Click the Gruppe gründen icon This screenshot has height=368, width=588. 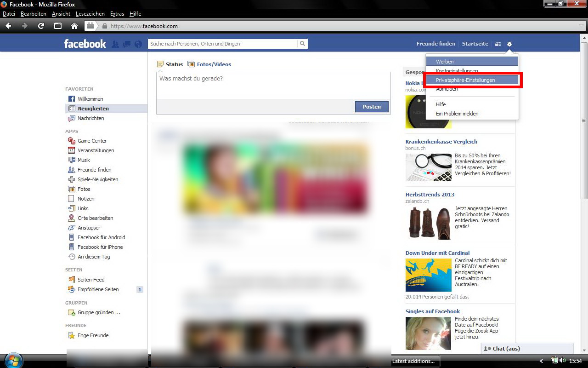click(72, 312)
